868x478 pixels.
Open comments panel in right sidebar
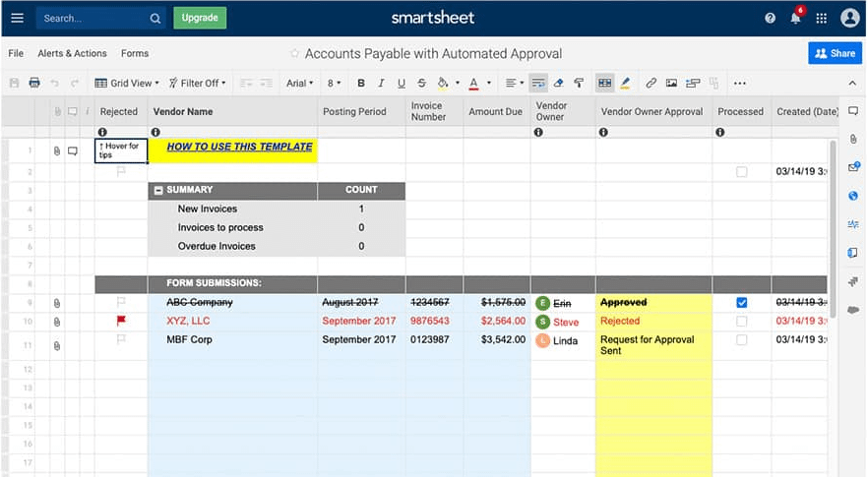853,111
